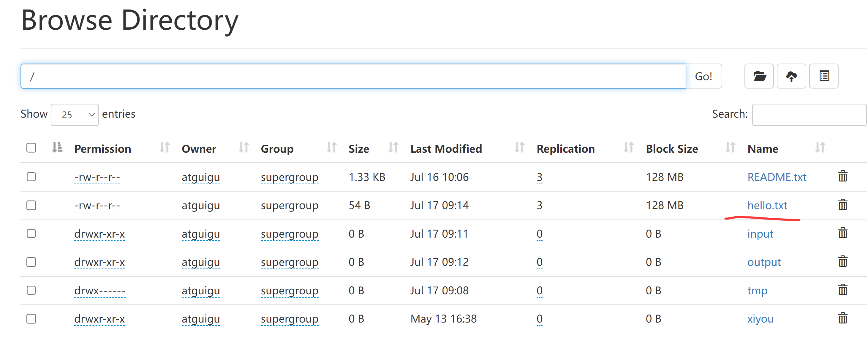Screen dimensions: 868x338
Task: Check the hello.txt row checkbox
Action: pyautogui.click(x=31, y=205)
